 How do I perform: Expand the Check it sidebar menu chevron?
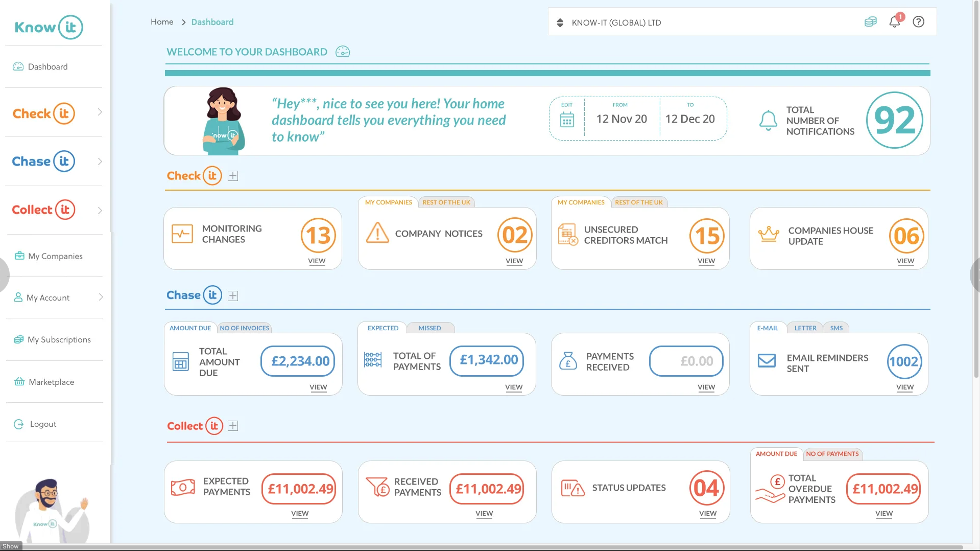click(100, 112)
